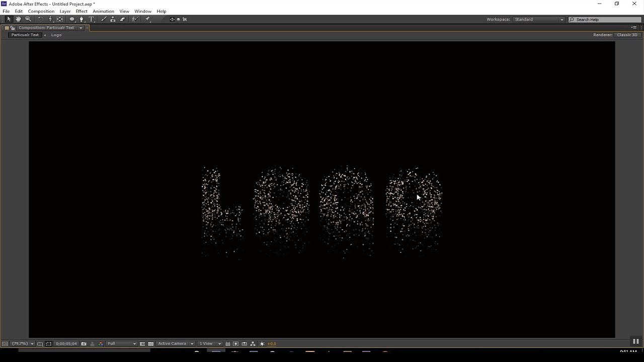
Task: Select the Zoom magnifier tool
Action: pos(28,19)
